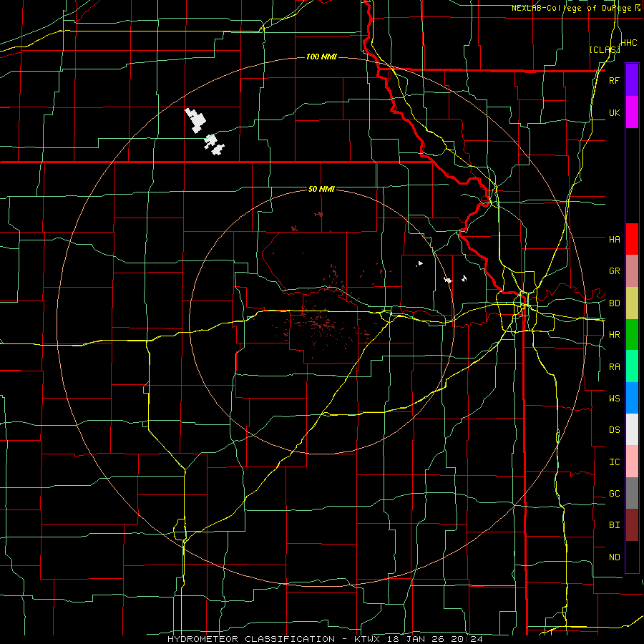
Task: Click the RA legend label
Action: click(x=614, y=367)
